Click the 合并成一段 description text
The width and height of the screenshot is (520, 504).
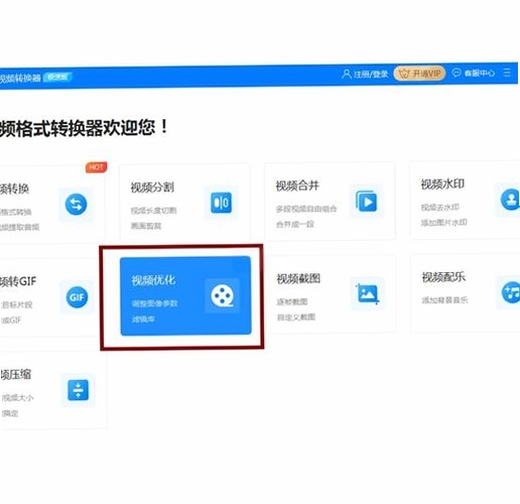point(295,224)
